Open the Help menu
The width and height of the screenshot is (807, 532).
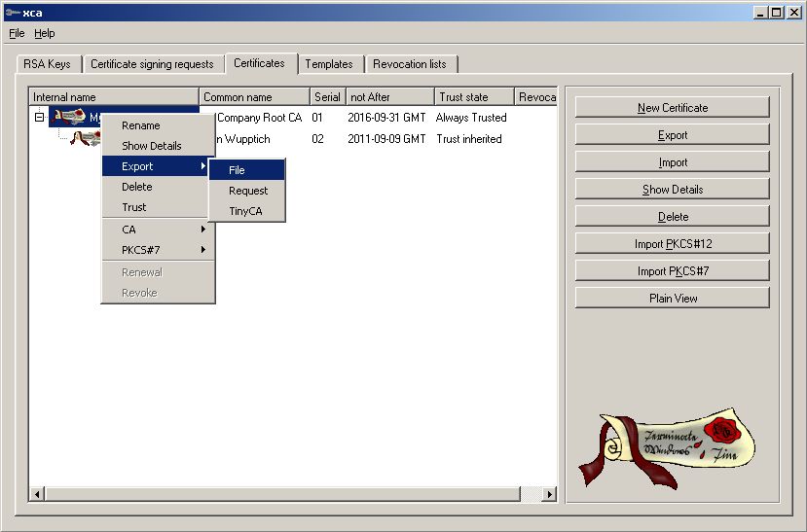[45, 33]
